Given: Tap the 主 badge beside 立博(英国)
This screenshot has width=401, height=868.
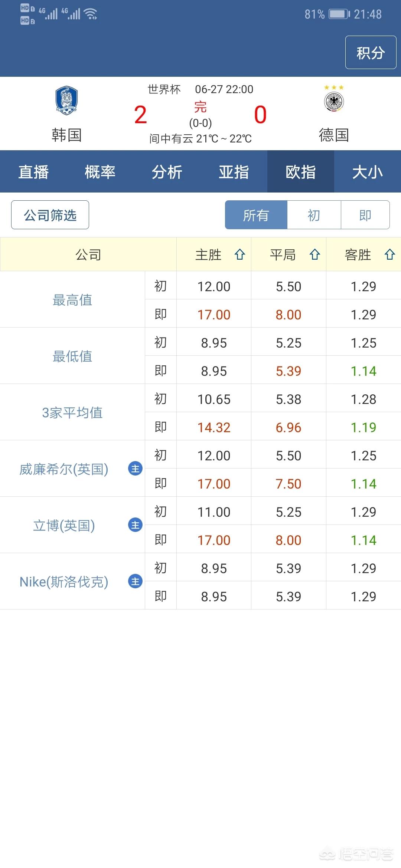Looking at the screenshot, I should pos(135,525).
